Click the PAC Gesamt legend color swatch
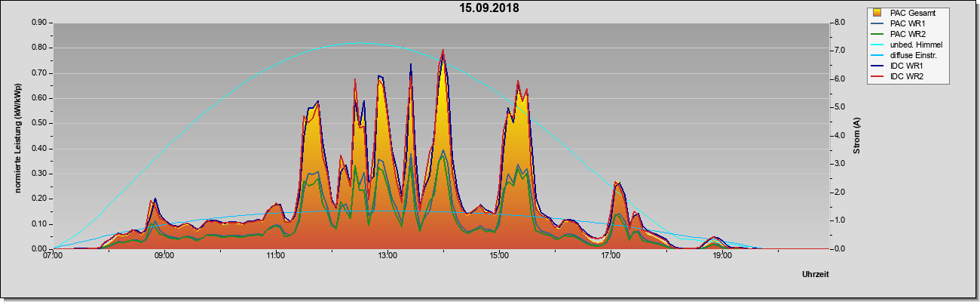 (x=877, y=13)
